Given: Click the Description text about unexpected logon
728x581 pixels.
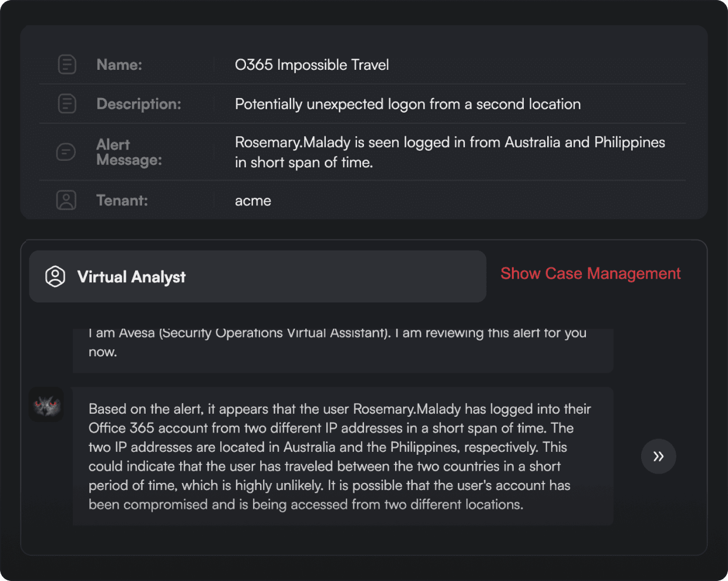Looking at the screenshot, I should click(x=407, y=104).
